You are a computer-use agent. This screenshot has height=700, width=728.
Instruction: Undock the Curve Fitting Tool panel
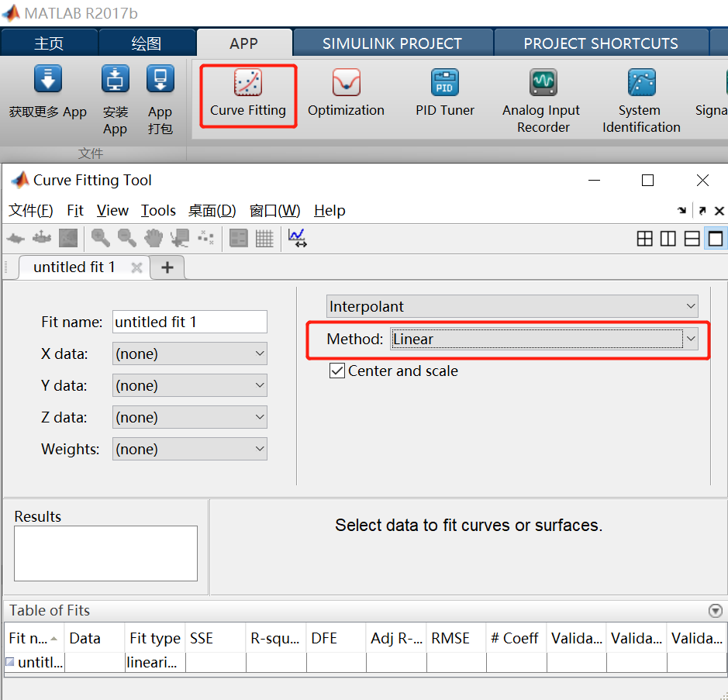point(702,211)
